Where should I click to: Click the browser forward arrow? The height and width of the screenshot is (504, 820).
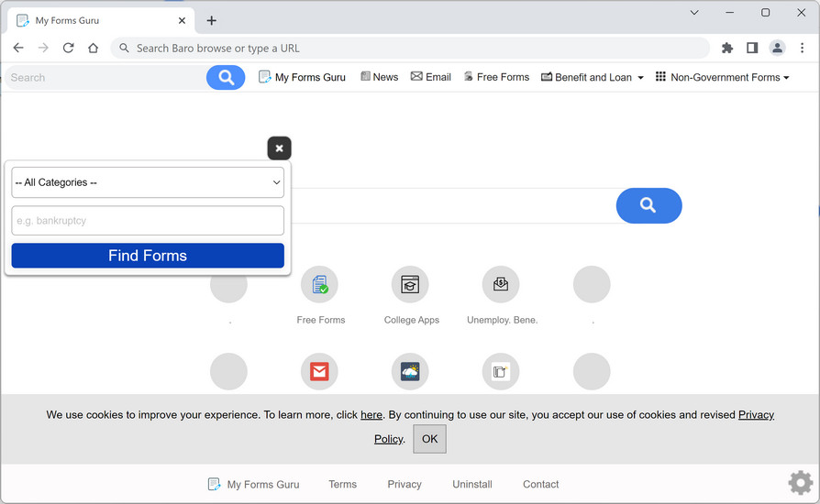click(x=43, y=48)
